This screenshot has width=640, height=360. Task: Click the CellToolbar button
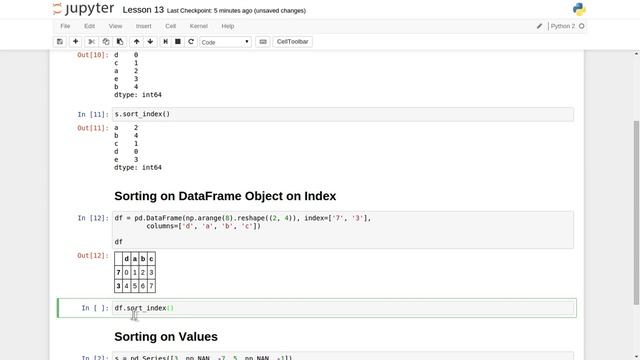tap(292, 42)
